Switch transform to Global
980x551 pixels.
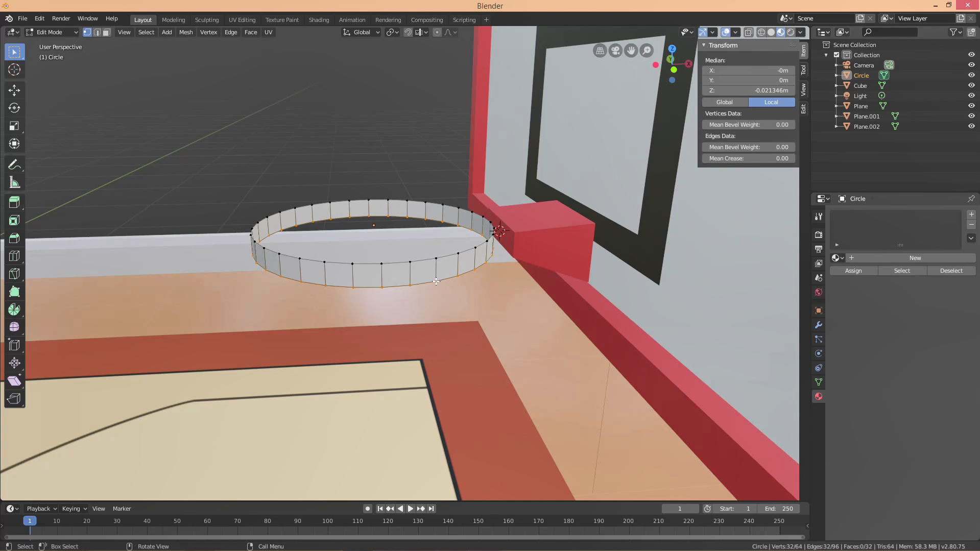pos(725,102)
